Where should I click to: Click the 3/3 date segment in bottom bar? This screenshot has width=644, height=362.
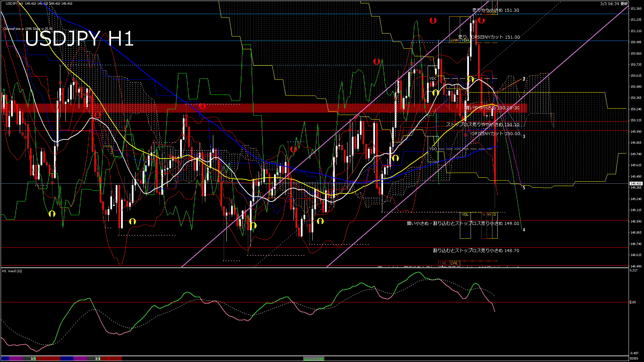click(x=33, y=359)
